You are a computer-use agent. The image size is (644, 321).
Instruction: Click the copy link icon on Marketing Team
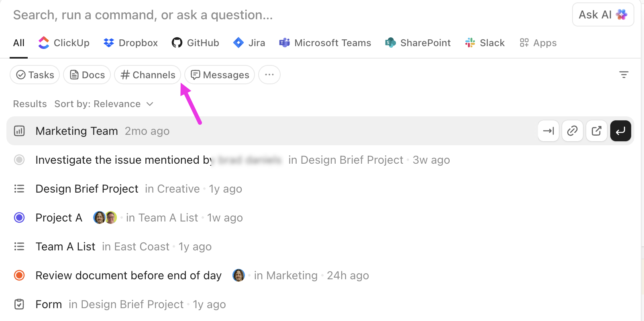coord(572,131)
